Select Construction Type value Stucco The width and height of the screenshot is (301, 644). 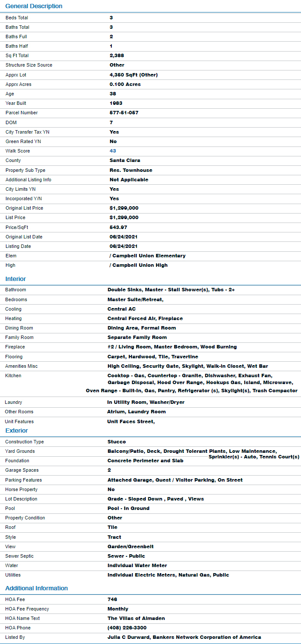[117, 442]
